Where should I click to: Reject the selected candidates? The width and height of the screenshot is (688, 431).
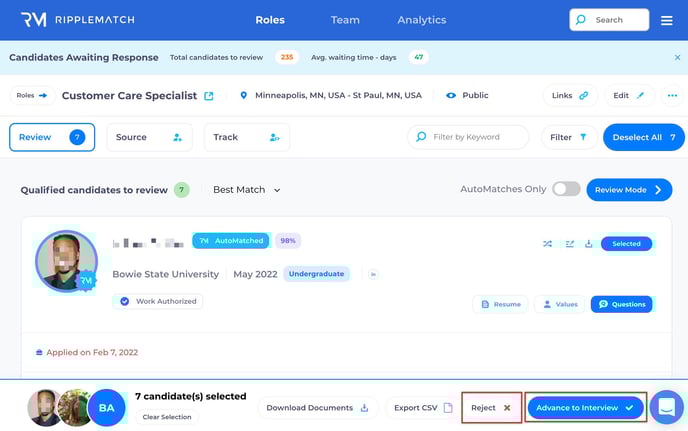491,408
